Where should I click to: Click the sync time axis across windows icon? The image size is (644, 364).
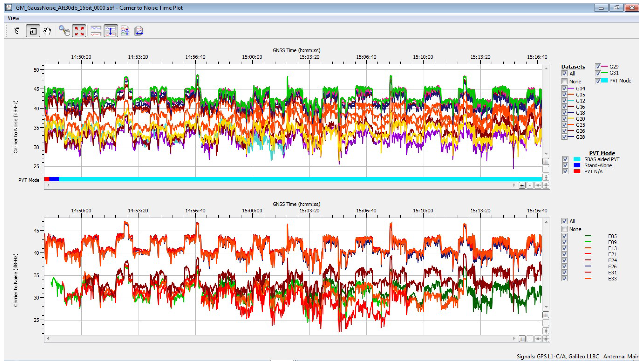coord(139,31)
